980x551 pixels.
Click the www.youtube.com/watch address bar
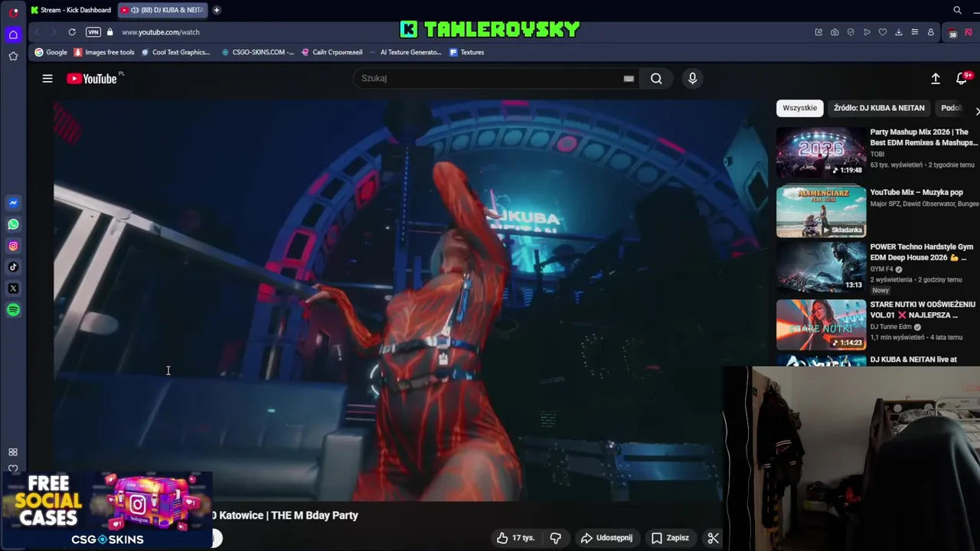tap(160, 32)
